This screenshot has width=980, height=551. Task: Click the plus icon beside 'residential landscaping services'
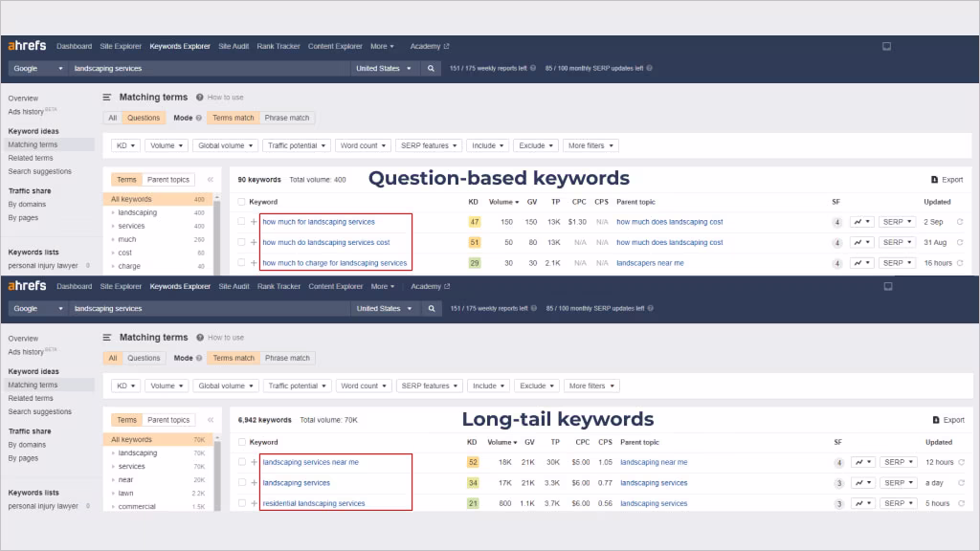(x=255, y=503)
